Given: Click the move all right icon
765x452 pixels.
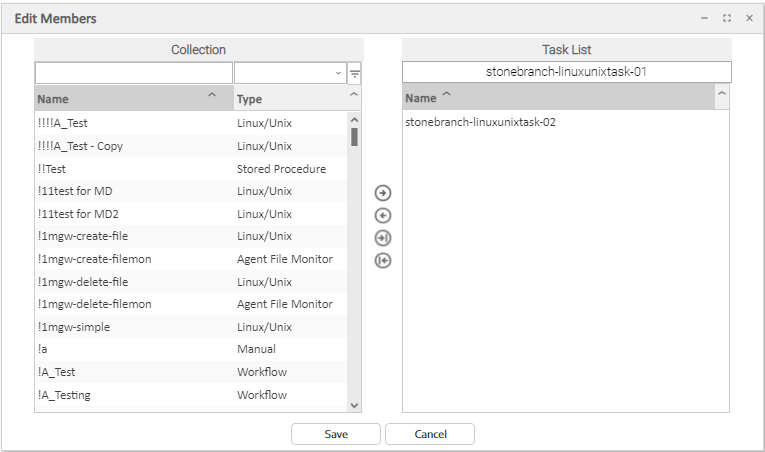Looking at the screenshot, I should tap(382, 238).
